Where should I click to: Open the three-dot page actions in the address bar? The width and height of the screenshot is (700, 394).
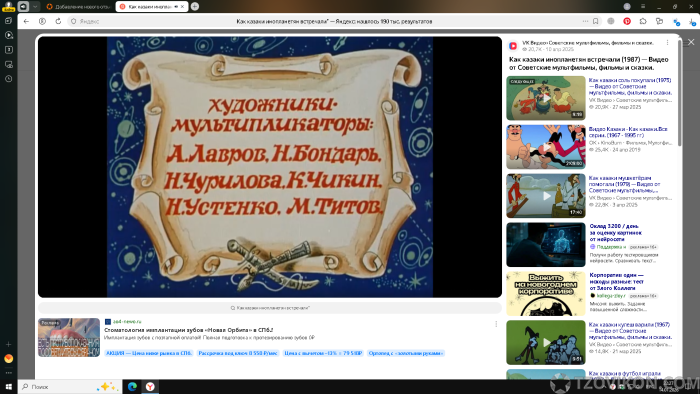585,21
